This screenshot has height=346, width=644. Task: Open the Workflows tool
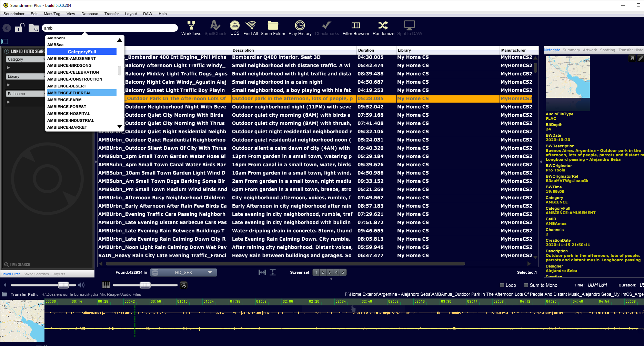pyautogui.click(x=191, y=28)
